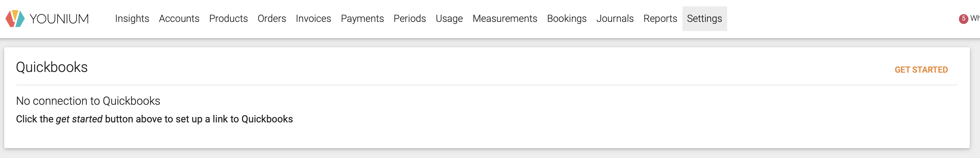
Task: Click the partially visible user name at top right
Action: [x=975, y=18]
